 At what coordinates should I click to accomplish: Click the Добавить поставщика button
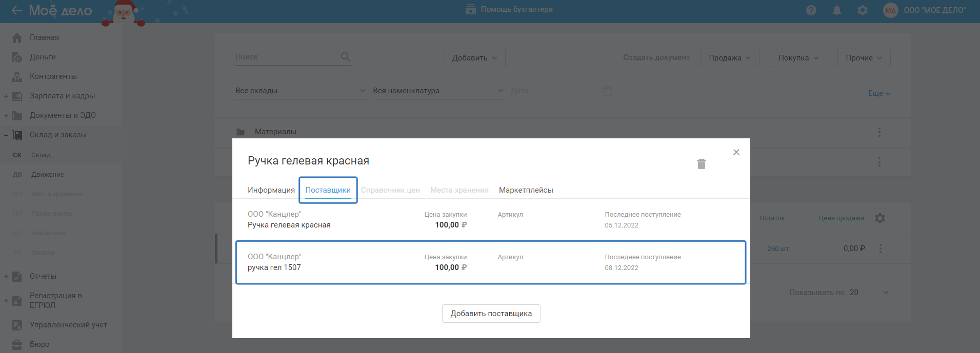tap(491, 314)
